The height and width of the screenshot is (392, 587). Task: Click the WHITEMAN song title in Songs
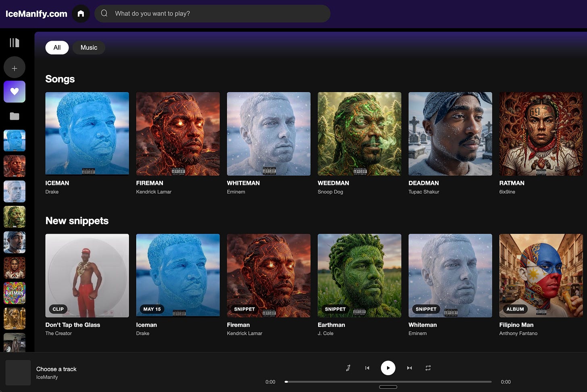click(243, 183)
